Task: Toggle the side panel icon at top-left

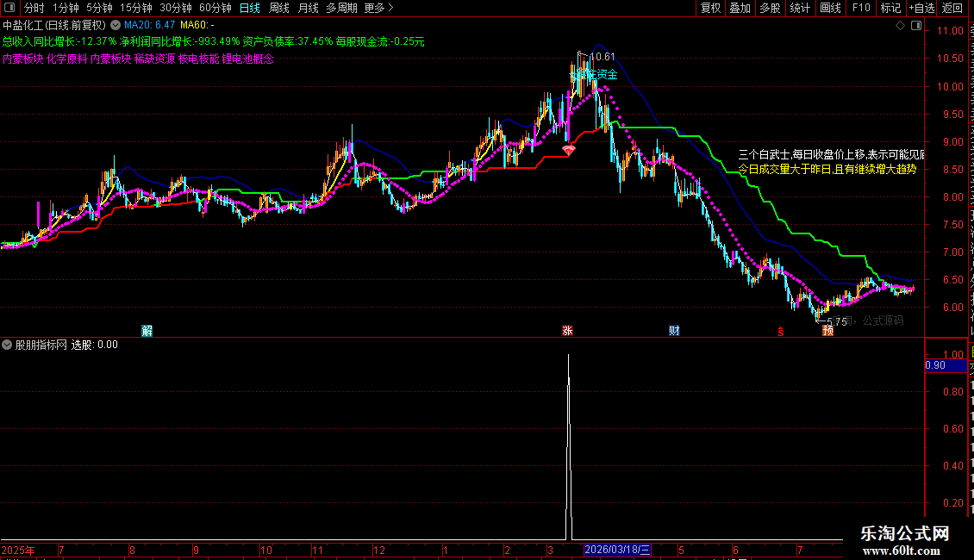Action: [9, 8]
